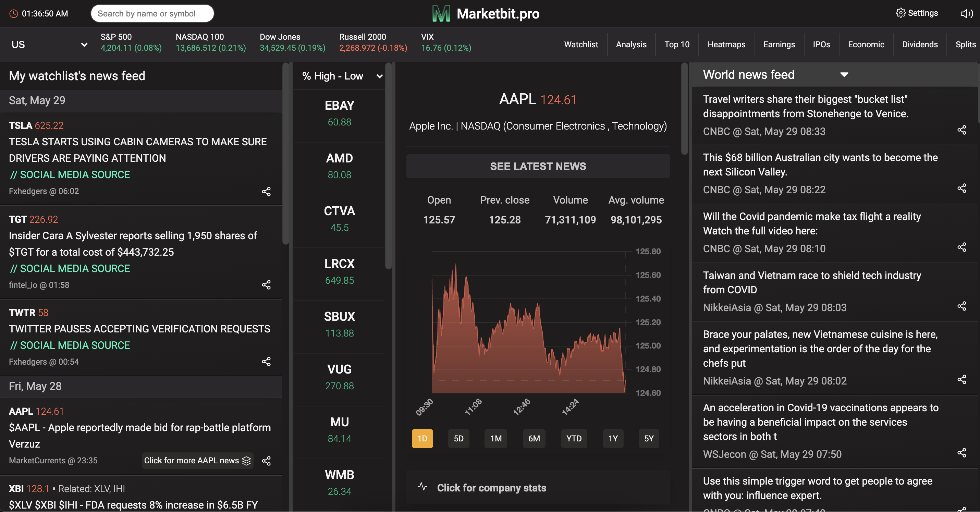Viewport: 980px width, 512px height.
Task: Share the AAPL Verzuz bid news
Action: click(x=266, y=461)
